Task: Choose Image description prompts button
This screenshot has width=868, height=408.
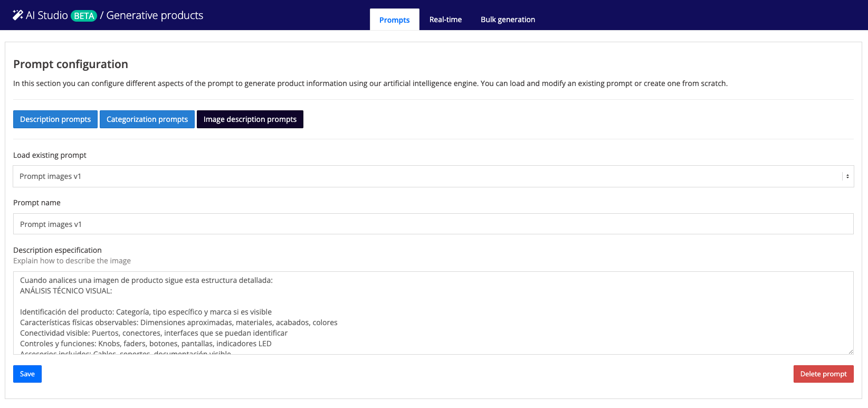Action: 250,119
